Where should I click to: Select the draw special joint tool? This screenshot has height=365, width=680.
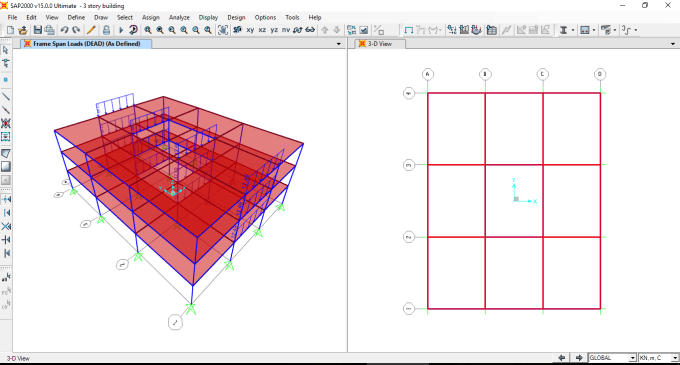tap(6, 80)
